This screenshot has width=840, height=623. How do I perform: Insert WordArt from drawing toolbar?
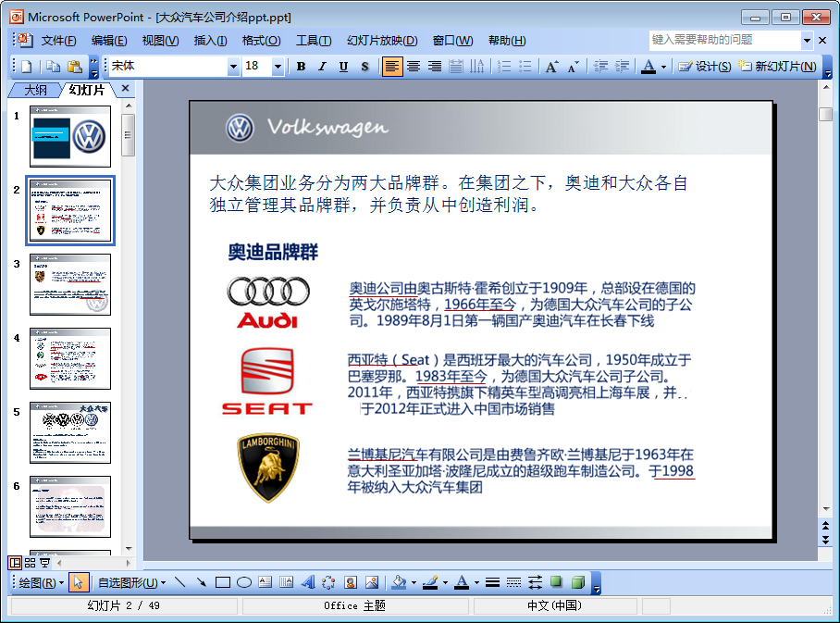tap(308, 582)
